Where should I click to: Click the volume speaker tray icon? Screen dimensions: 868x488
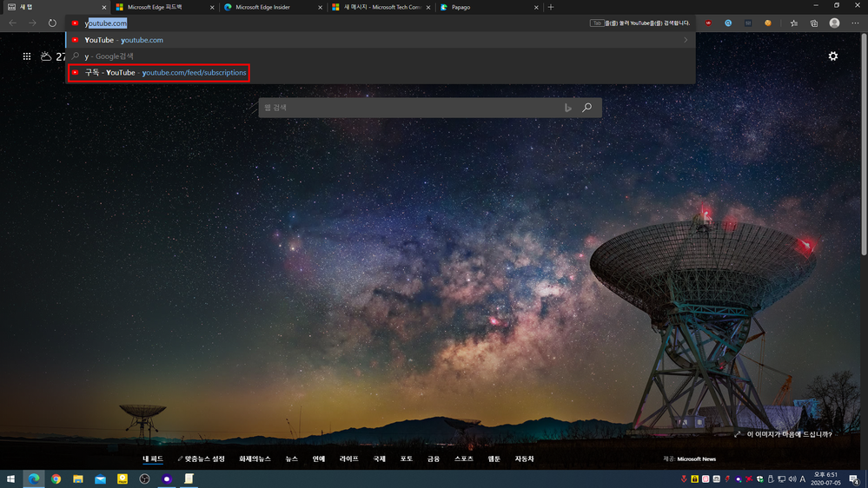(792, 479)
